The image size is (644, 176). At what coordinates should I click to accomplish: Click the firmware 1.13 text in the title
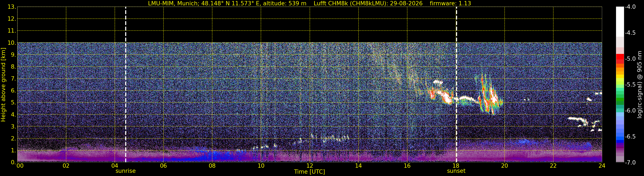450,3
